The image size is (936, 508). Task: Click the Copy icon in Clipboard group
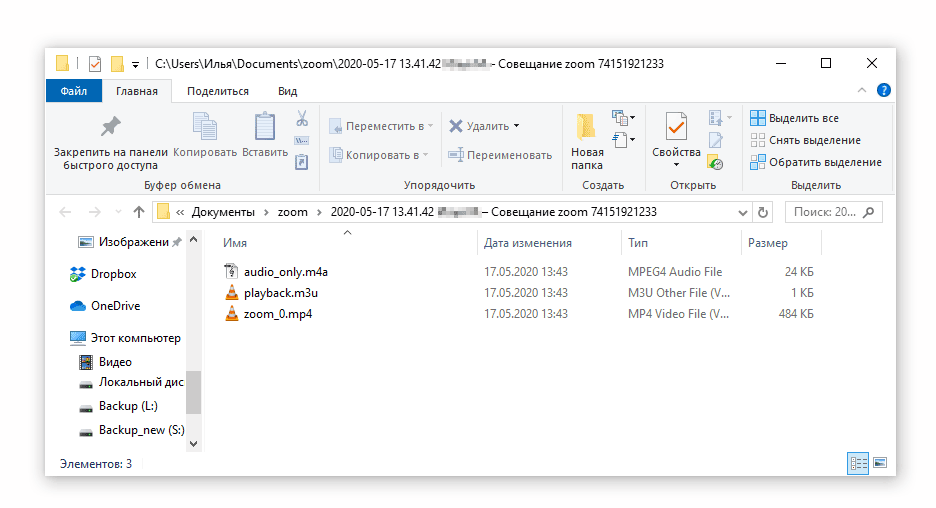(x=205, y=126)
